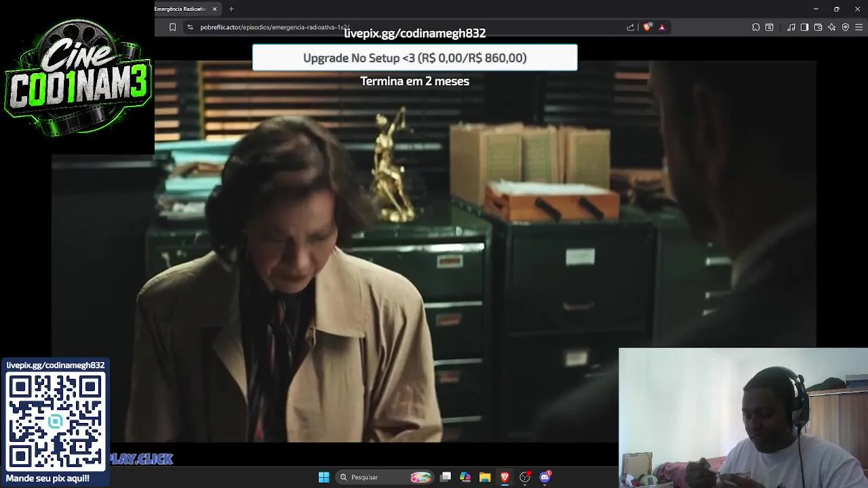Click the Termina em 2 meses text
868x488 pixels.
tap(415, 81)
